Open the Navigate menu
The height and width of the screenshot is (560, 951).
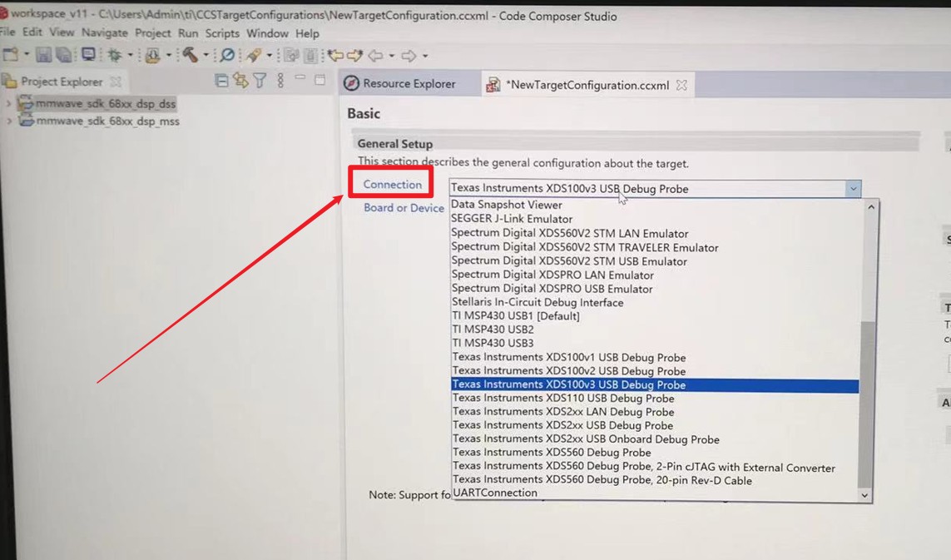coord(104,32)
